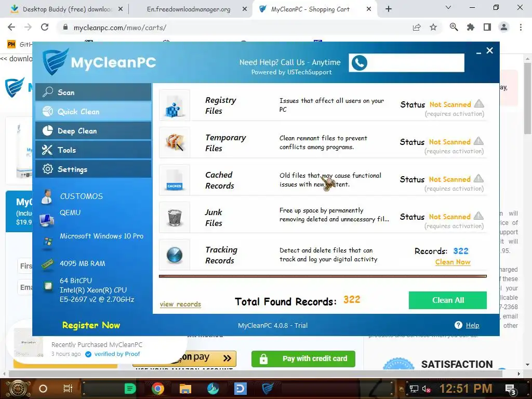The width and height of the screenshot is (532, 399).
Task: Click the 'MyCleanPC 4.0.8 - Trial' text
Action: tap(272, 325)
